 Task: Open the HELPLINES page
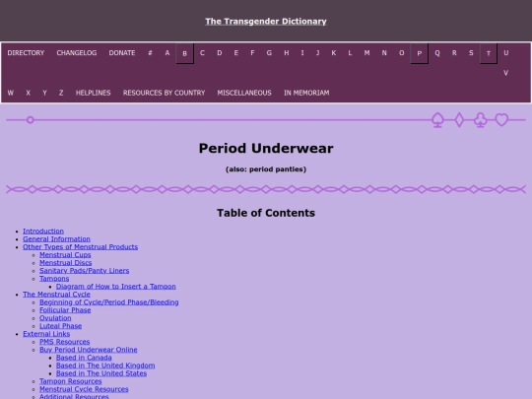(x=93, y=93)
